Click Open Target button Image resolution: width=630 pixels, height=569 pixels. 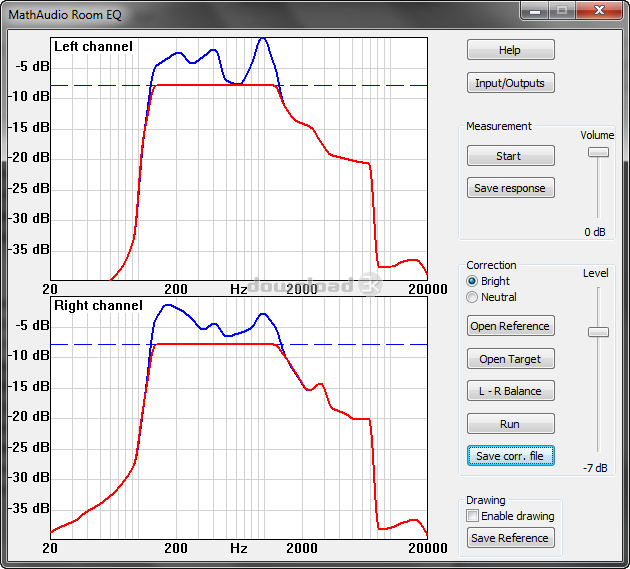tap(510, 359)
